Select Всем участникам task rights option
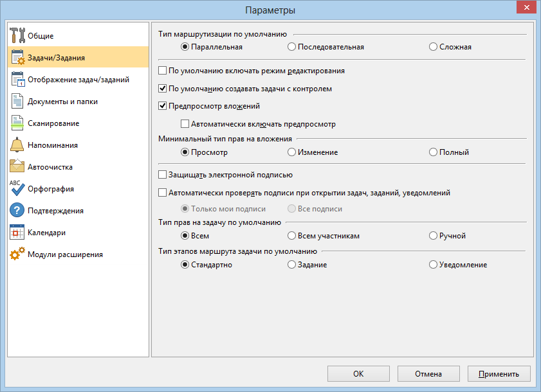The height and width of the screenshot is (392, 541). click(x=291, y=236)
